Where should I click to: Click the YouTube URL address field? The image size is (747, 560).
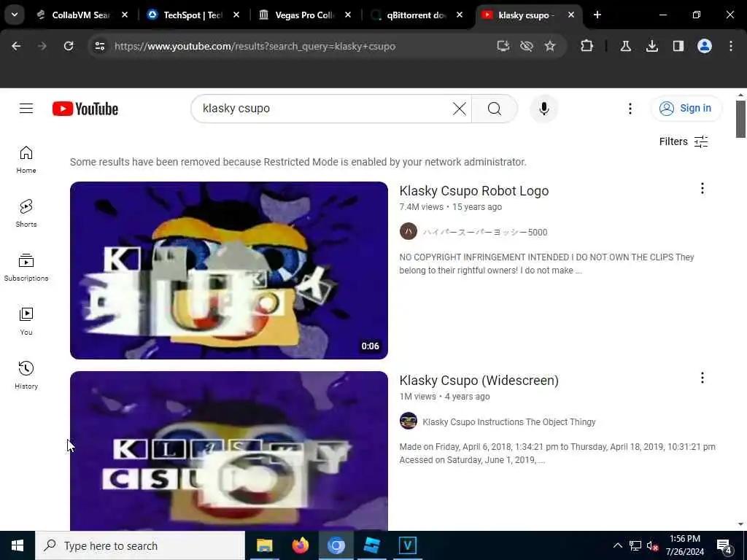click(x=255, y=46)
